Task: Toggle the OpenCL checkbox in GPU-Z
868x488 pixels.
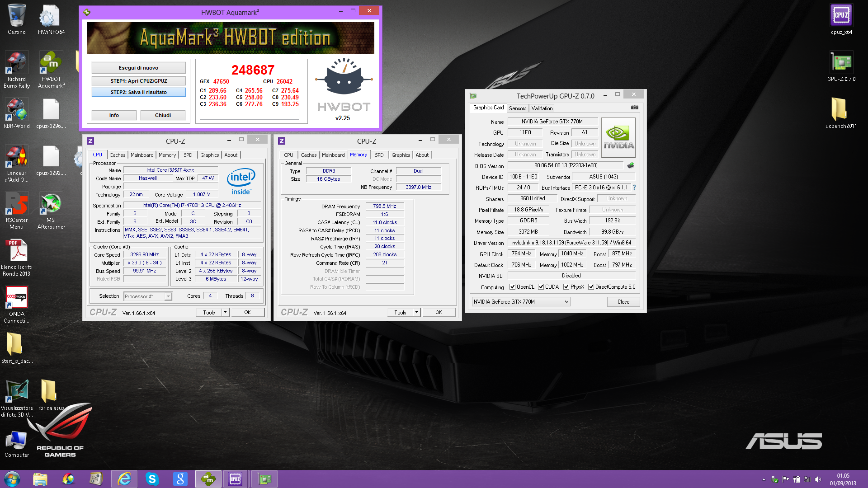Action: click(x=512, y=287)
